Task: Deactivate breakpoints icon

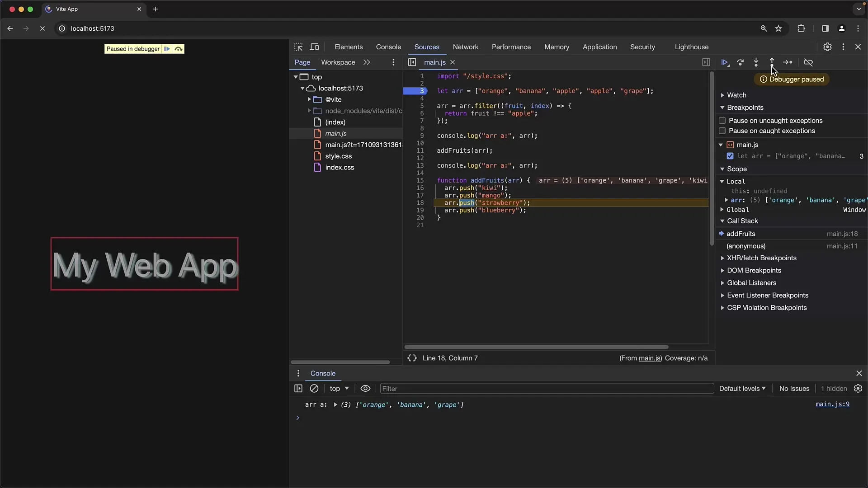Action: tap(808, 62)
